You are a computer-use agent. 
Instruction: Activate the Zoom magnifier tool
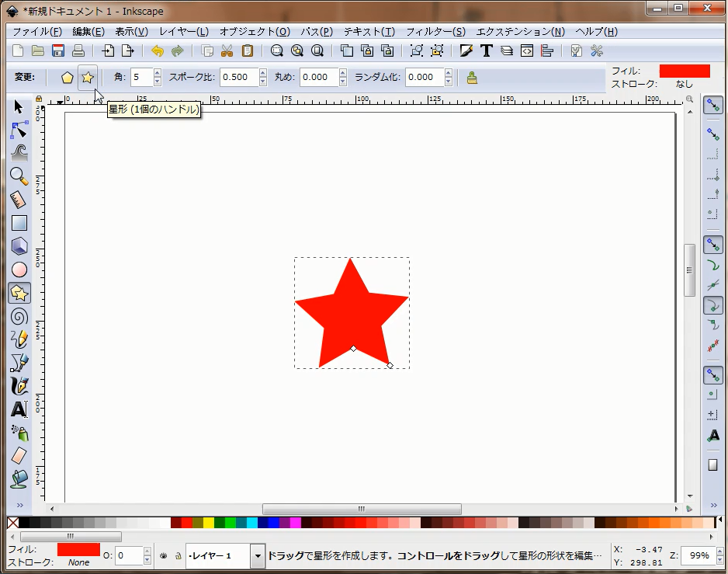click(19, 176)
